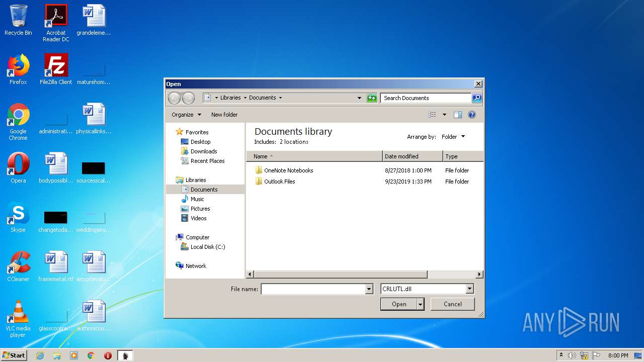Open Recycle Bin on desktop
Screen dimensions: 644x362
(18, 21)
